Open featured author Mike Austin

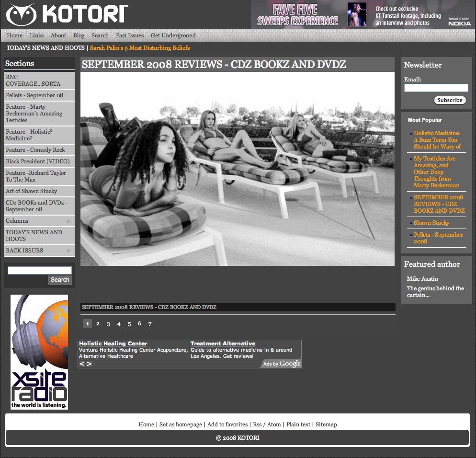coord(422,279)
